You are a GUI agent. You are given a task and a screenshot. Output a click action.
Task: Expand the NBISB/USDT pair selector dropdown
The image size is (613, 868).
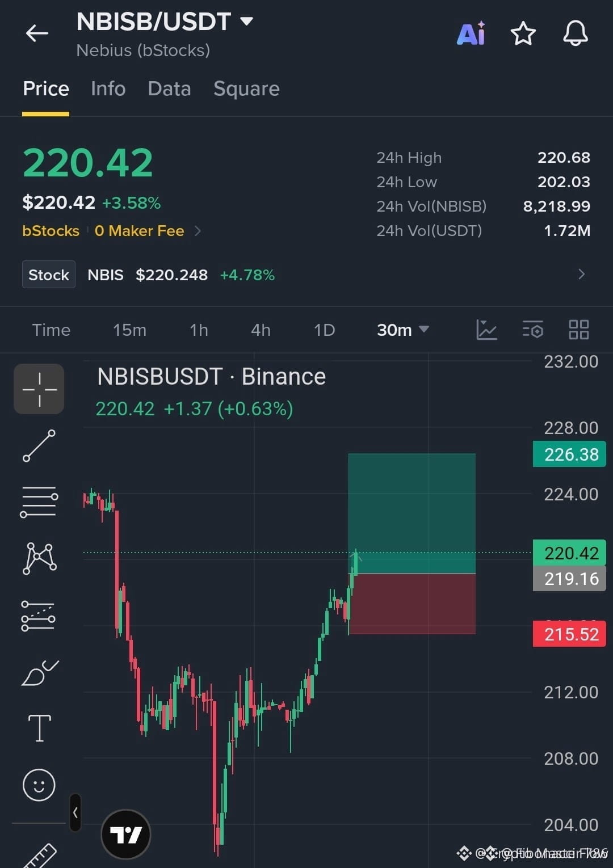[x=246, y=22]
